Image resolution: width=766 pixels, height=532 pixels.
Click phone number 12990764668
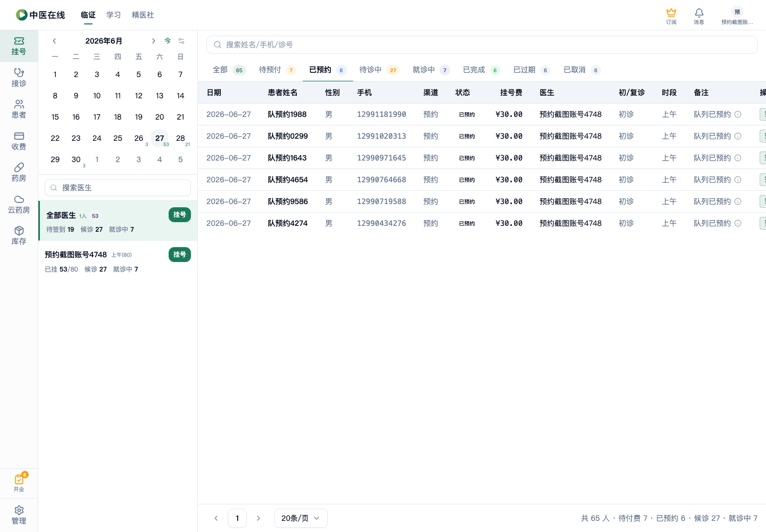pyautogui.click(x=381, y=180)
